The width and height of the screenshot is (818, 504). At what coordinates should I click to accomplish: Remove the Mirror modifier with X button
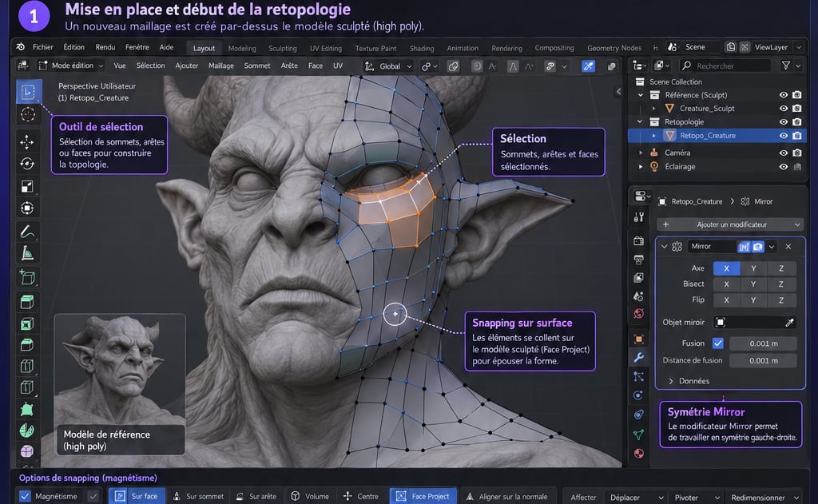pos(788,246)
